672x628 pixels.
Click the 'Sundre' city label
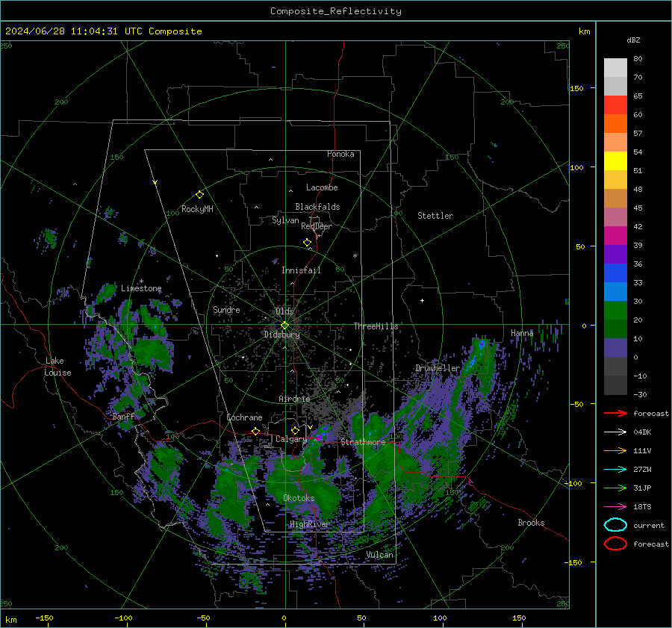pyautogui.click(x=226, y=309)
